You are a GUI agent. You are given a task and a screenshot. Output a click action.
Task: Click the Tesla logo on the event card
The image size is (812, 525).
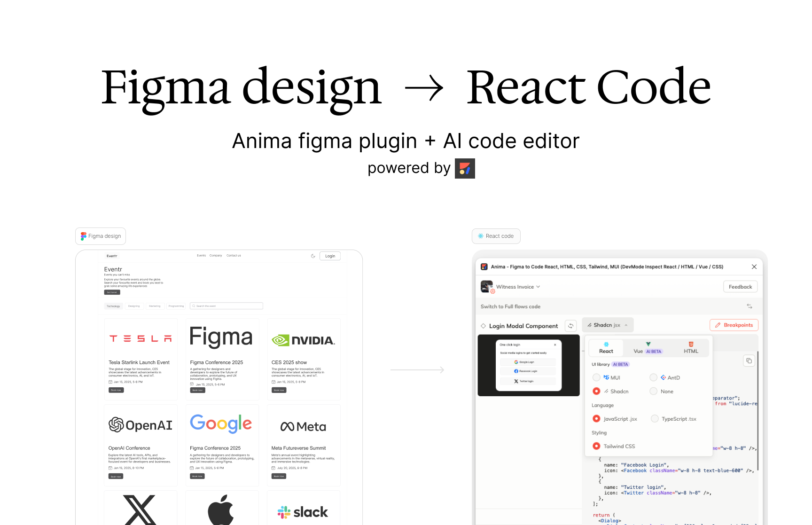tap(141, 338)
